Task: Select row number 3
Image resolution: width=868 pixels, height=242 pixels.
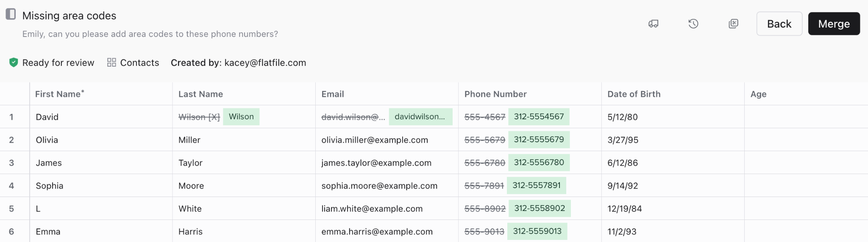Action: click(11, 163)
